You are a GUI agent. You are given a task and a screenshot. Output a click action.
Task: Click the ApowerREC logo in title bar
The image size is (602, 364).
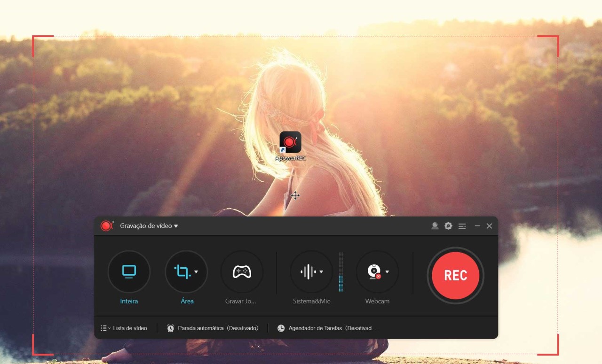107,226
